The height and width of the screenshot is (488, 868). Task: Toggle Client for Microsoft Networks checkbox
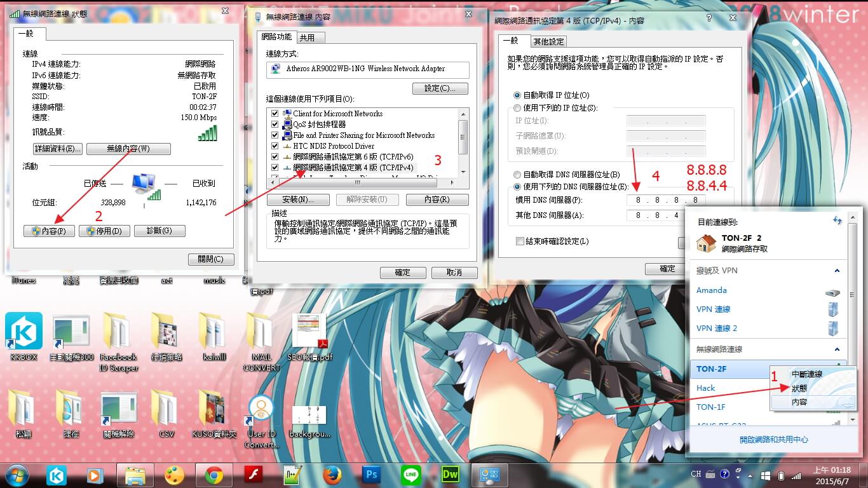click(275, 114)
